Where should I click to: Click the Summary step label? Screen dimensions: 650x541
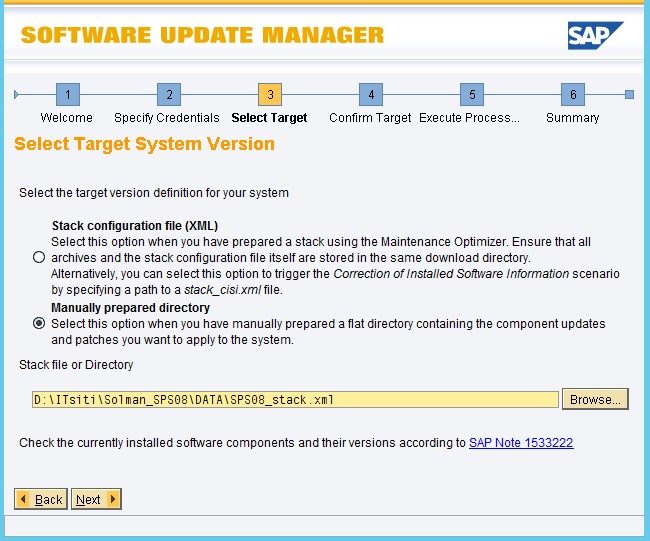[572, 118]
